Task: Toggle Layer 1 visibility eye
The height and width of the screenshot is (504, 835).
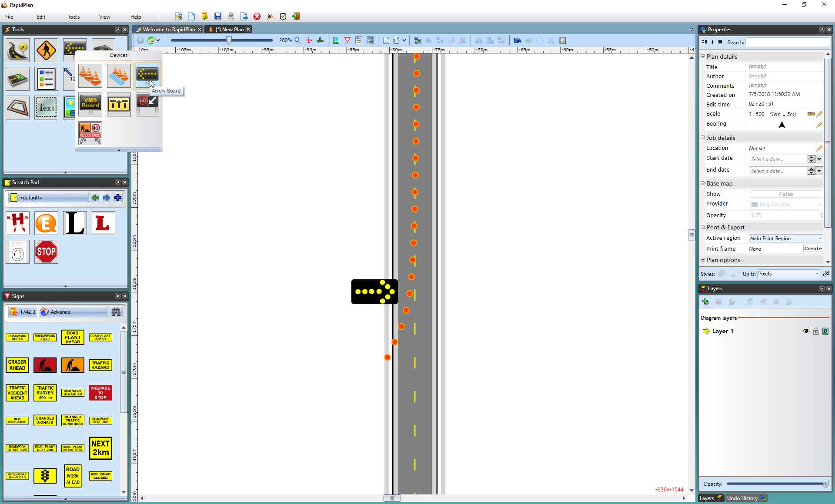Action: pos(806,331)
